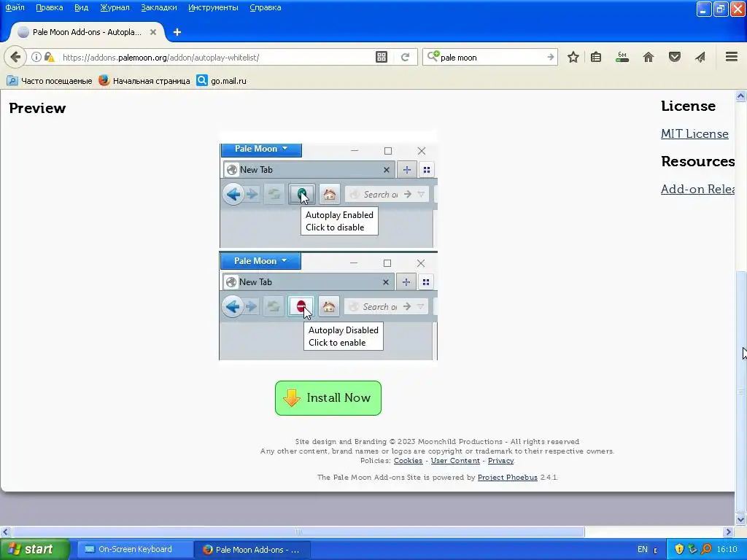Click horizontal scrollbar right arrow
Screen dimensions: 747x560
[729, 532]
